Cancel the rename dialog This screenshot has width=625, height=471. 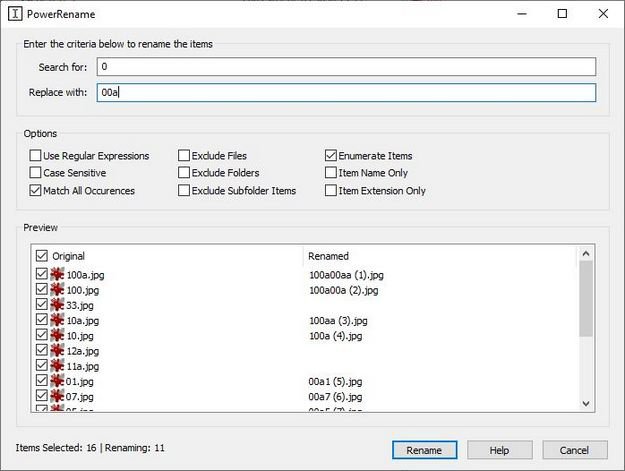(x=574, y=450)
